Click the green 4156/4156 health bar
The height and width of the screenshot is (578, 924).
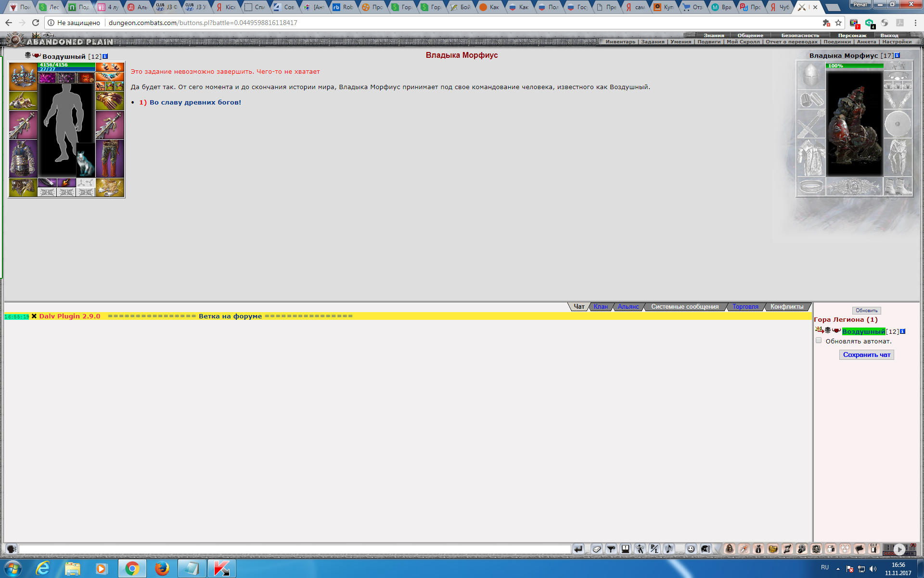[x=66, y=65]
